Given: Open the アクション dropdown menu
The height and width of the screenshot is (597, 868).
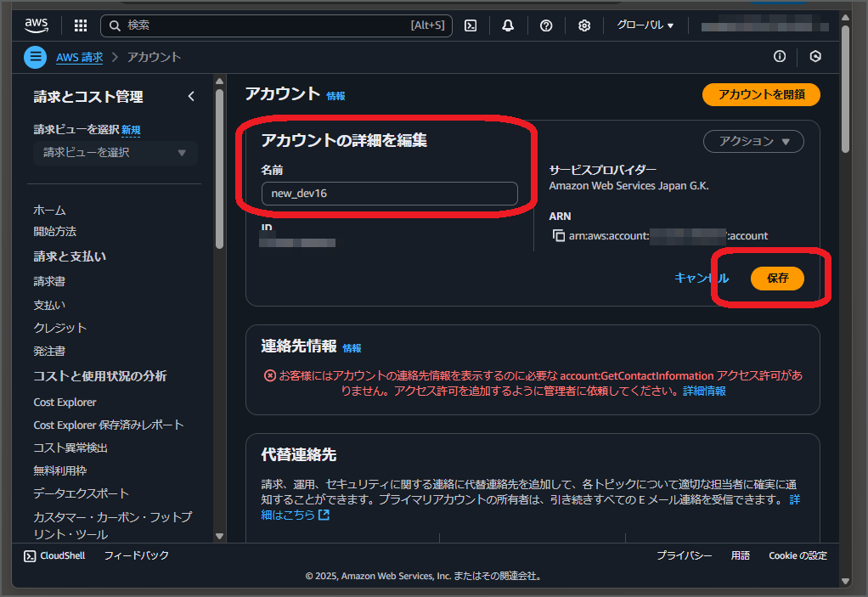Looking at the screenshot, I should (x=752, y=141).
